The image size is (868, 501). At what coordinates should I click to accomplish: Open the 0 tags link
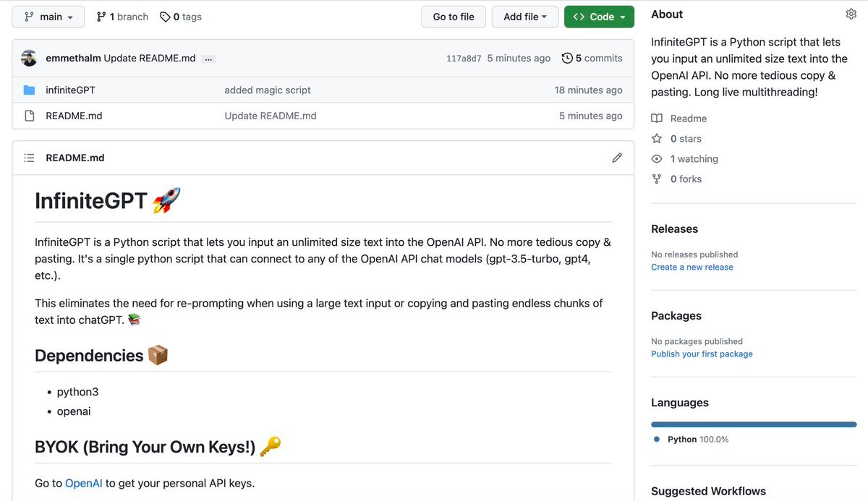181,17
